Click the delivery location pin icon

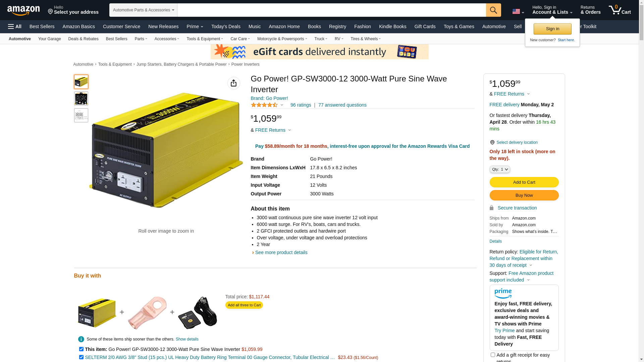(492, 142)
